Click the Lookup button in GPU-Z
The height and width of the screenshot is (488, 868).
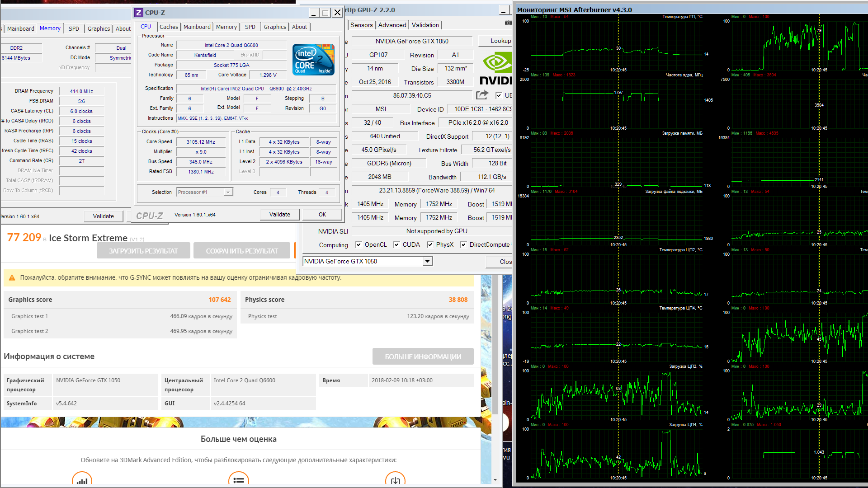(x=496, y=41)
